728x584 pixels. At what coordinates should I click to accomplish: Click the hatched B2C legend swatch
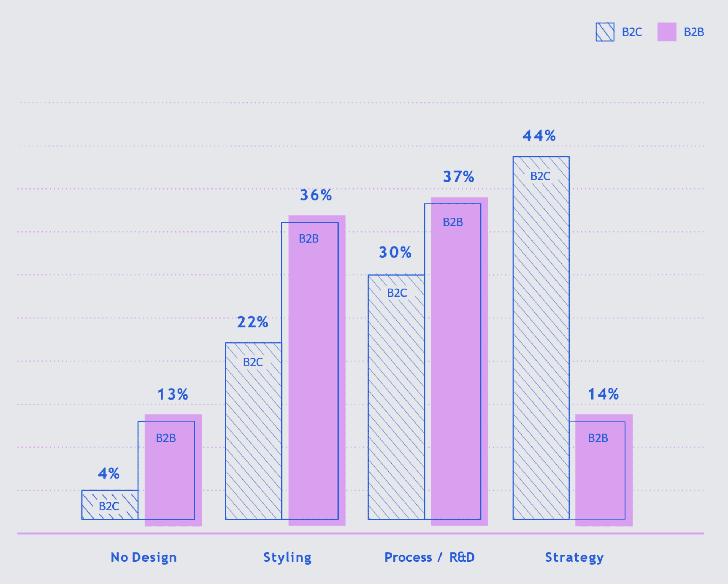(605, 32)
